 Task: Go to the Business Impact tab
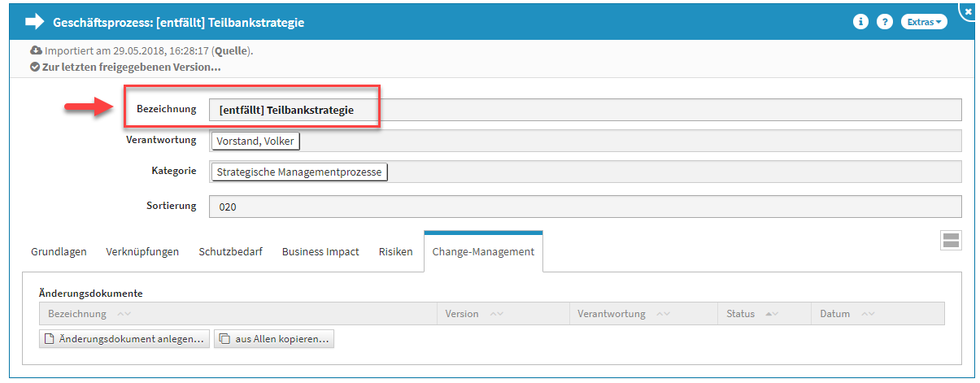(x=320, y=252)
